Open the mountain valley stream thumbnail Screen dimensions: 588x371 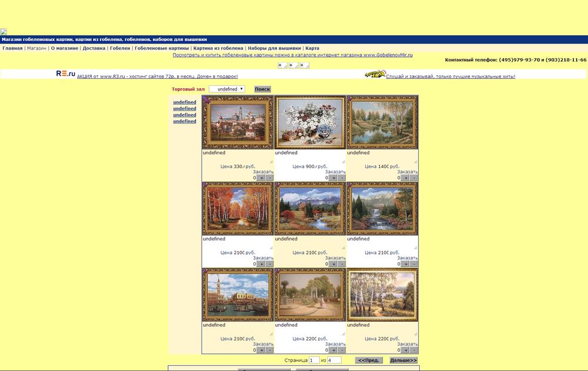coord(310,209)
